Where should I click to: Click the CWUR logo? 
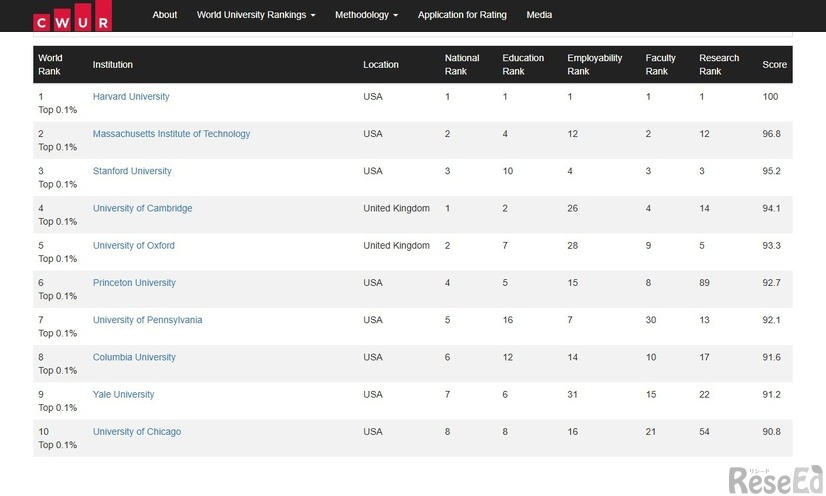point(72,15)
